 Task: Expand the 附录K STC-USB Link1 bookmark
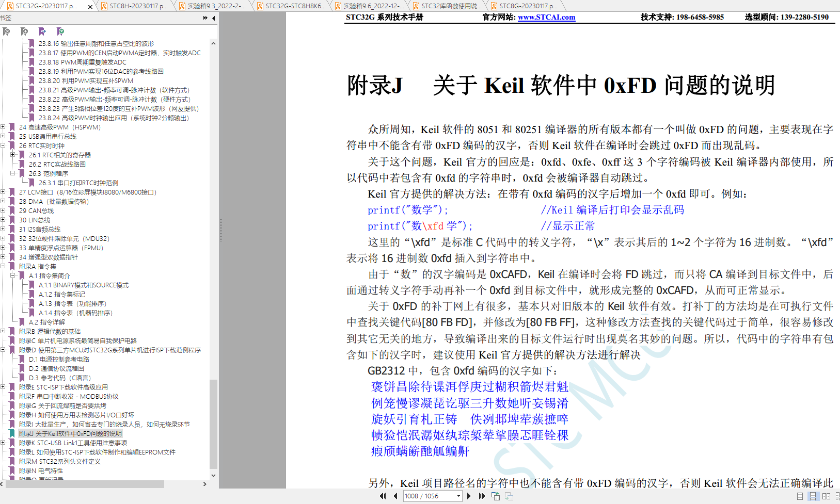(x=3, y=443)
